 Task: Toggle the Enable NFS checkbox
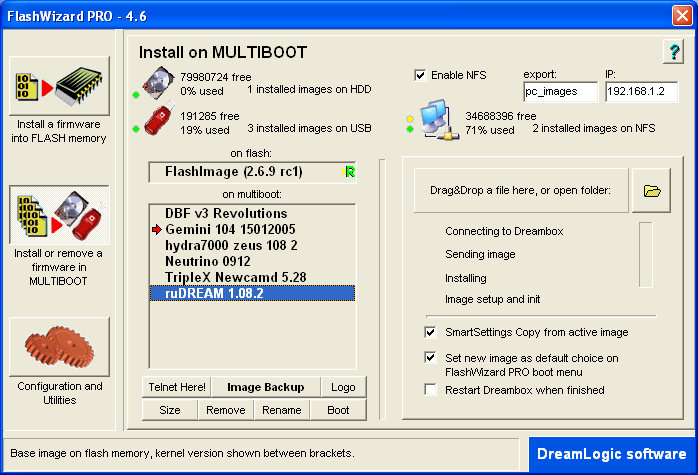(420, 75)
